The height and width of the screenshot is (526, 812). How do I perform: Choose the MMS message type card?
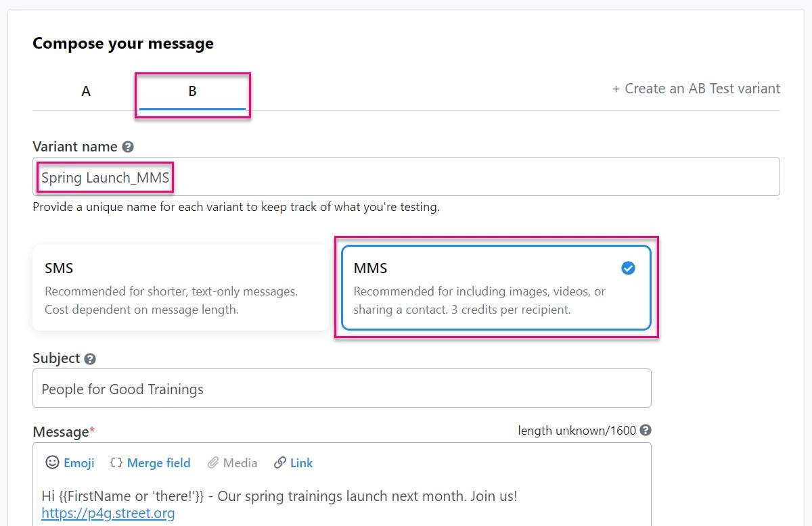496,287
